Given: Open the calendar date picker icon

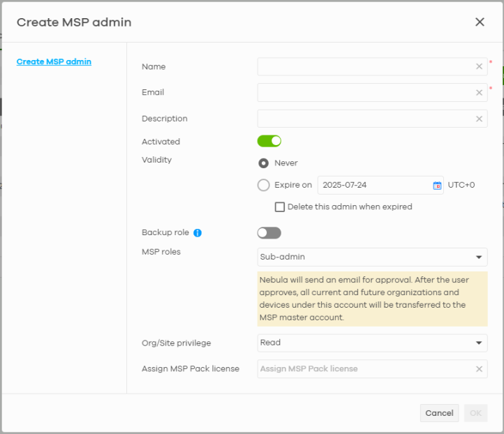Looking at the screenshot, I should 437,186.
